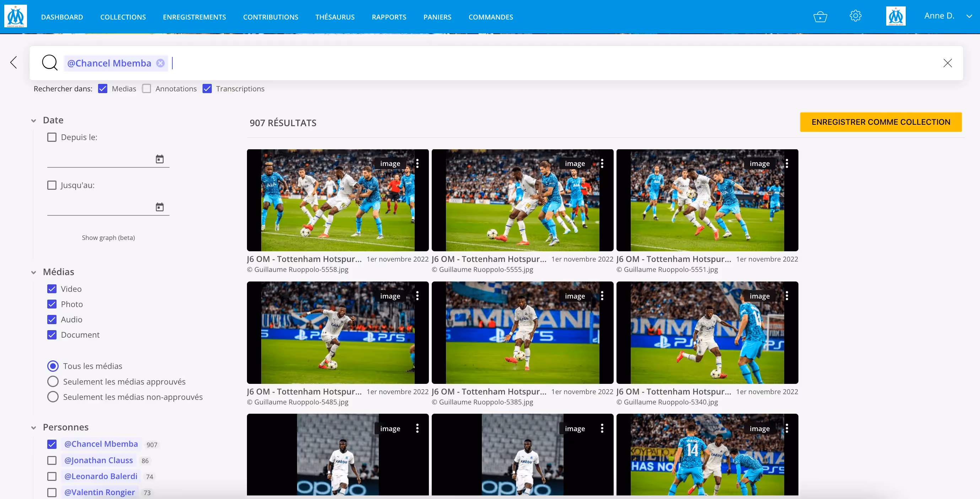Open calendar picker for Depuis le date

coord(160,159)
